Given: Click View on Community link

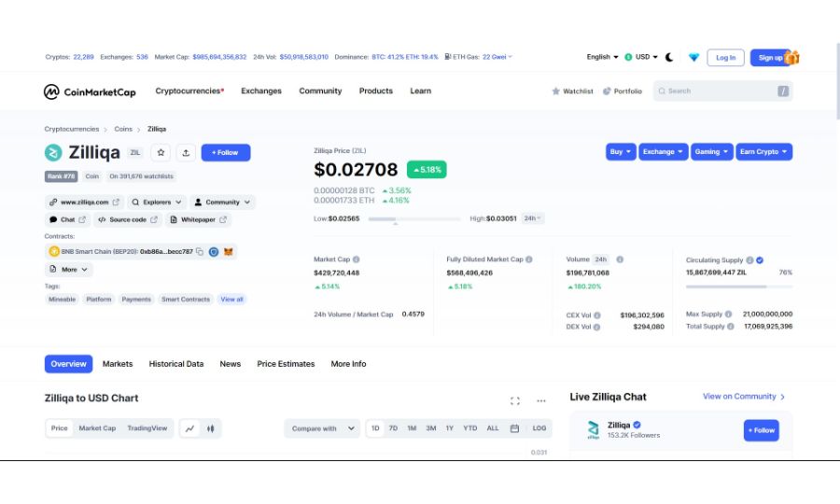Looking at the screenshot, I should coord(744,397).
